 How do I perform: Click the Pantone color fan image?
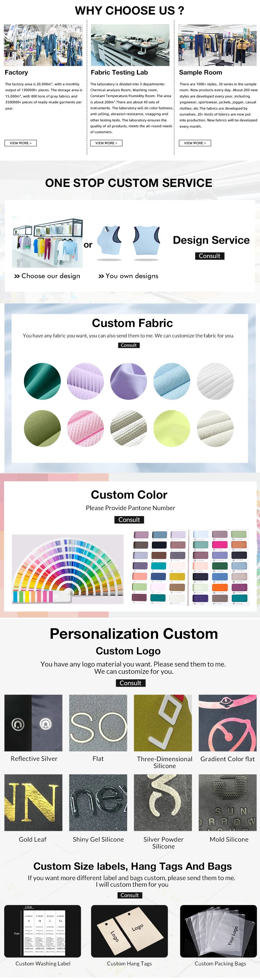[68, 569]
